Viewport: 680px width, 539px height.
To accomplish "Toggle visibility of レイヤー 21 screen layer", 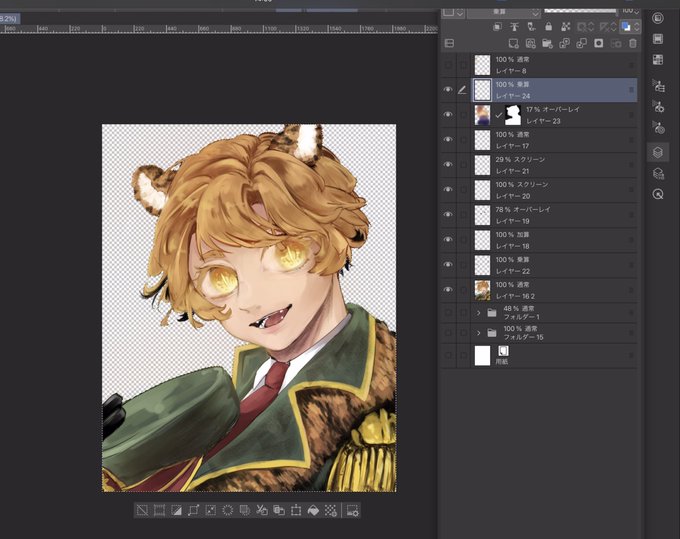I will (448, 165).
